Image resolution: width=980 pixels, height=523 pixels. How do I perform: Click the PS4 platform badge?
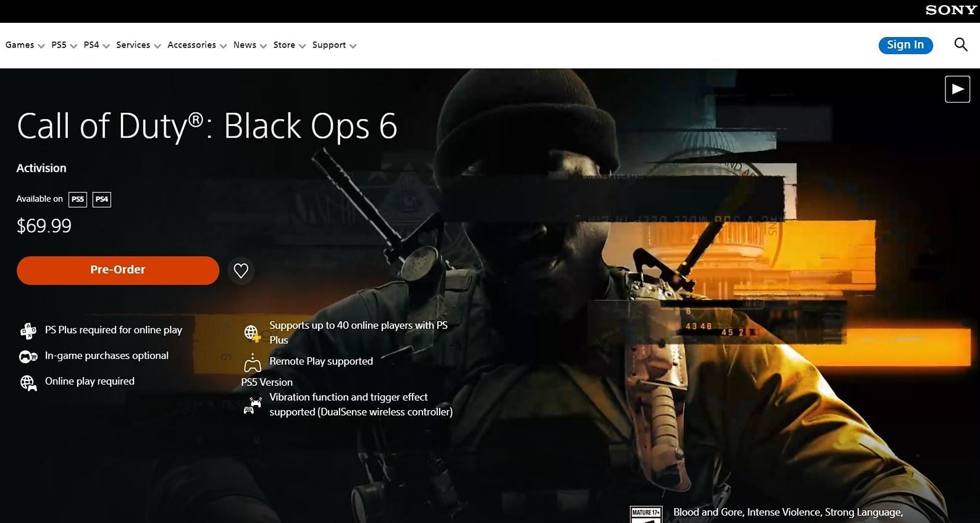[x=101, y=199]
